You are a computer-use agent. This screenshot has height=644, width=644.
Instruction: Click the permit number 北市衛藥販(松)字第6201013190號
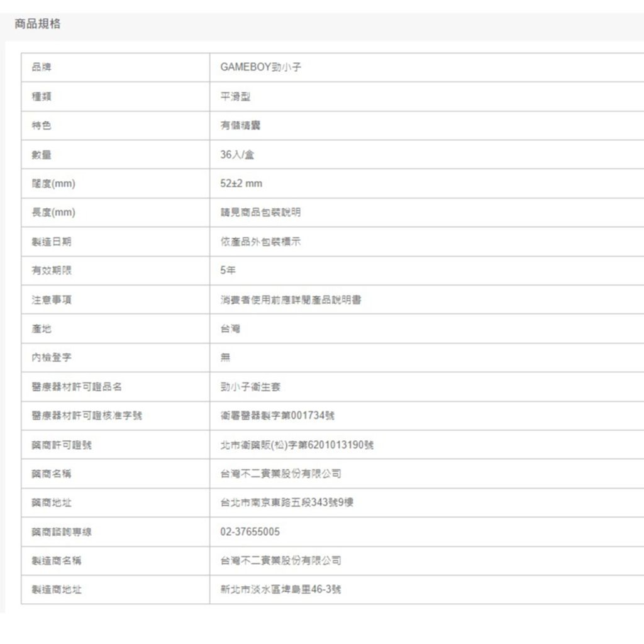[x=297, y=445]
